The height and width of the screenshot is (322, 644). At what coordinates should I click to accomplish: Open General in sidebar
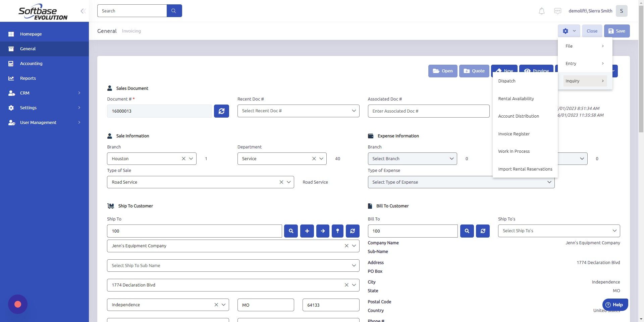coord(44,49)
